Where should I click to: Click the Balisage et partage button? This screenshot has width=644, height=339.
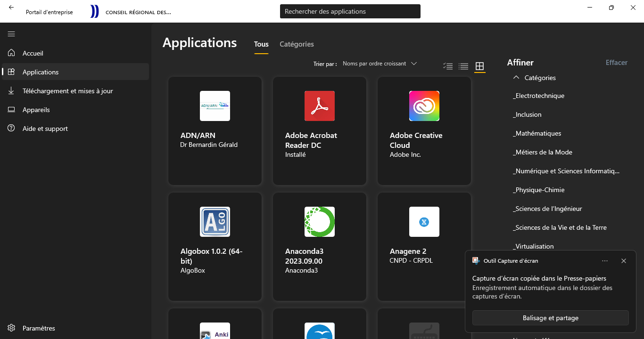[550, 318]
